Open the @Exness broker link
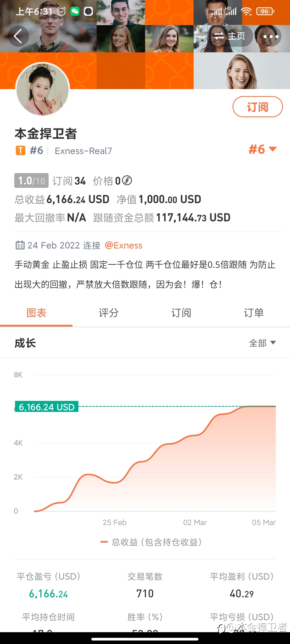Image resolution: width=290 pixels, height=644 pixels. pos(124,245)
